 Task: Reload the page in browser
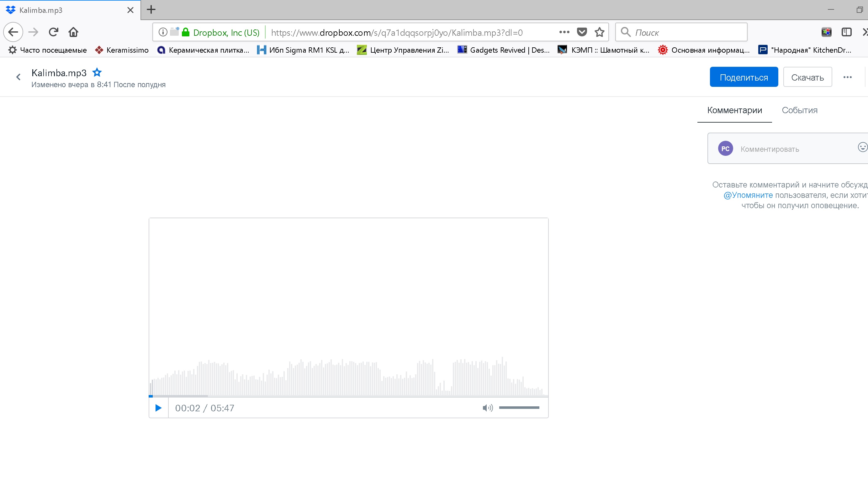tap(54, 32)
